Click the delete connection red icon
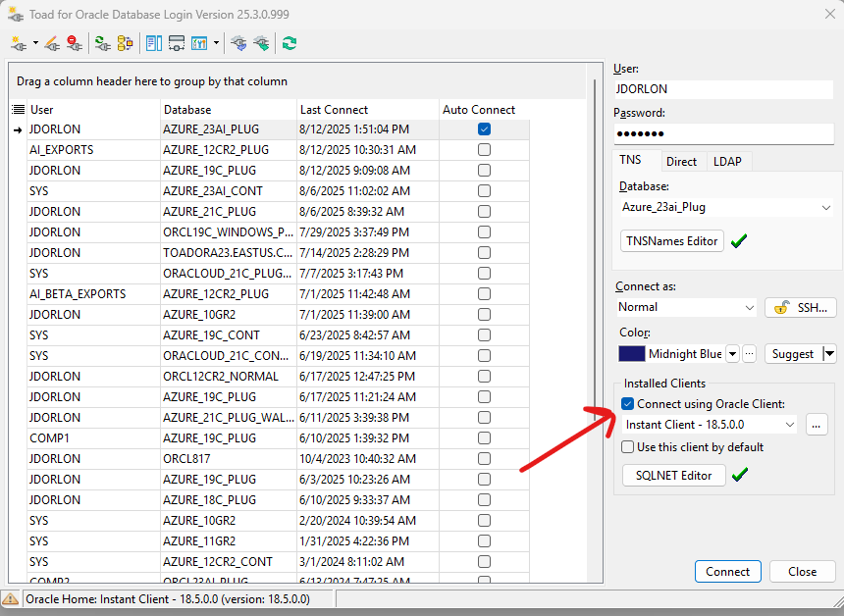Screen dimensions: 844x616 point(75,43)
